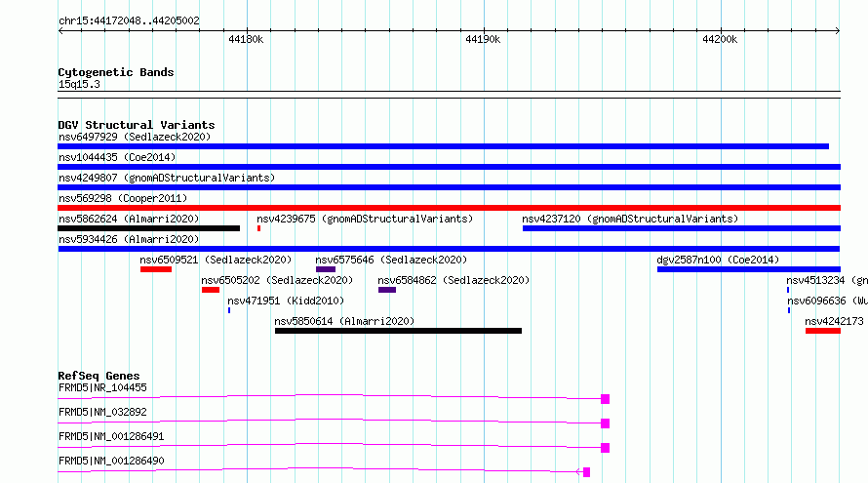Click the nsv471951 (Kidd2010) label
Image resolution: width=868 pixels, height=483 pixels.
[x=286, y=301]
